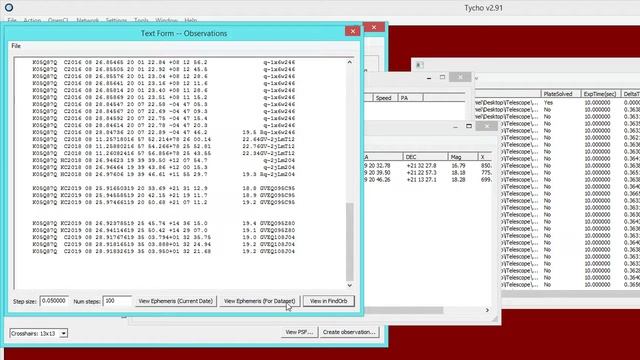Click the Tycho application icon in title bar
Image resolution: width=640 pixels, height=360 pixels.
tap(9, 7)
